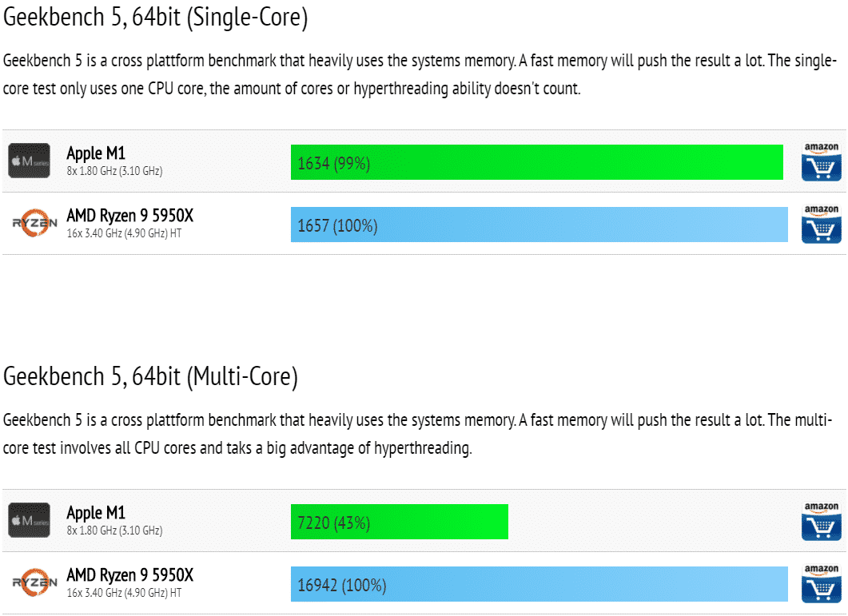
Task: Click the Geekbench 5 Multi-Core heading
Action: point(151,377)
